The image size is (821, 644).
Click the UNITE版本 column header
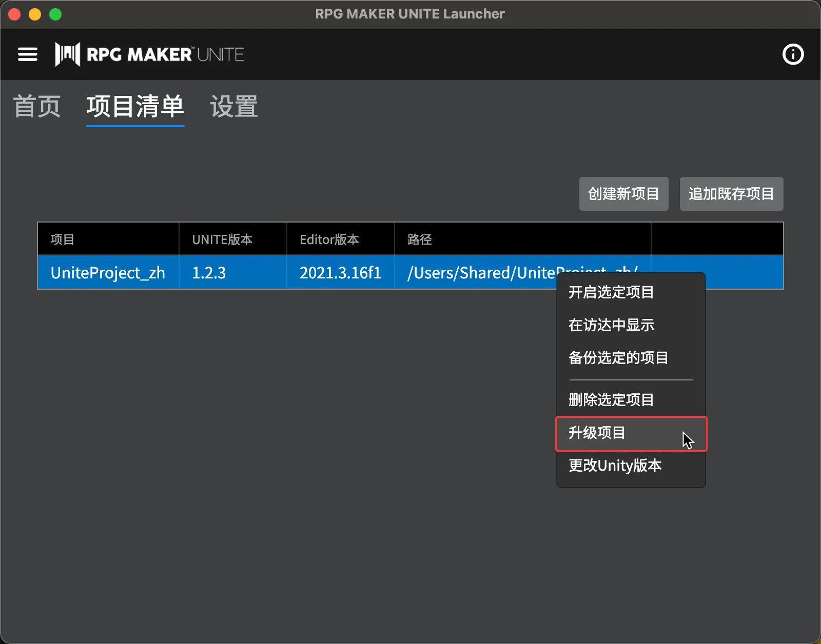(x=233, y=239)
